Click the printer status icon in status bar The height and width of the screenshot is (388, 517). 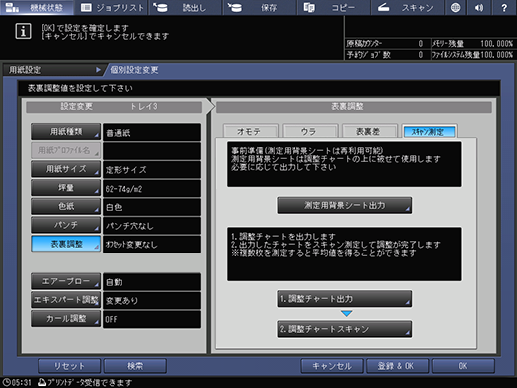tap(42, 382)
